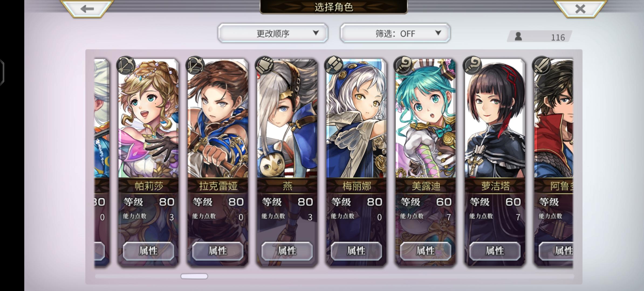The image size is (644, 291).
Task: Click the sword icon on 阿鲁's card
Action: point(542,65)
